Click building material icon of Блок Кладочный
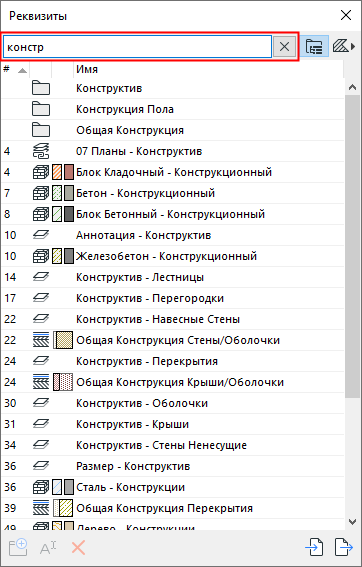 click(x=41, y=172)
